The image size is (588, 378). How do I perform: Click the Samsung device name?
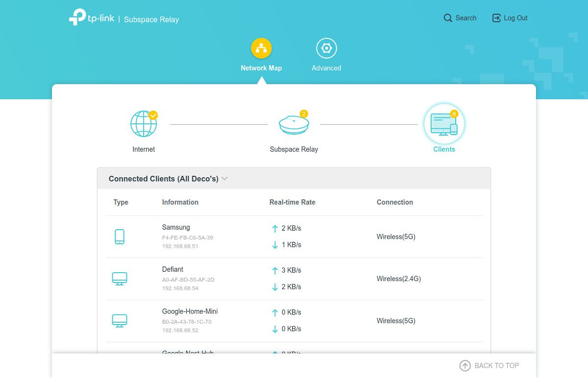coord(176,227)
